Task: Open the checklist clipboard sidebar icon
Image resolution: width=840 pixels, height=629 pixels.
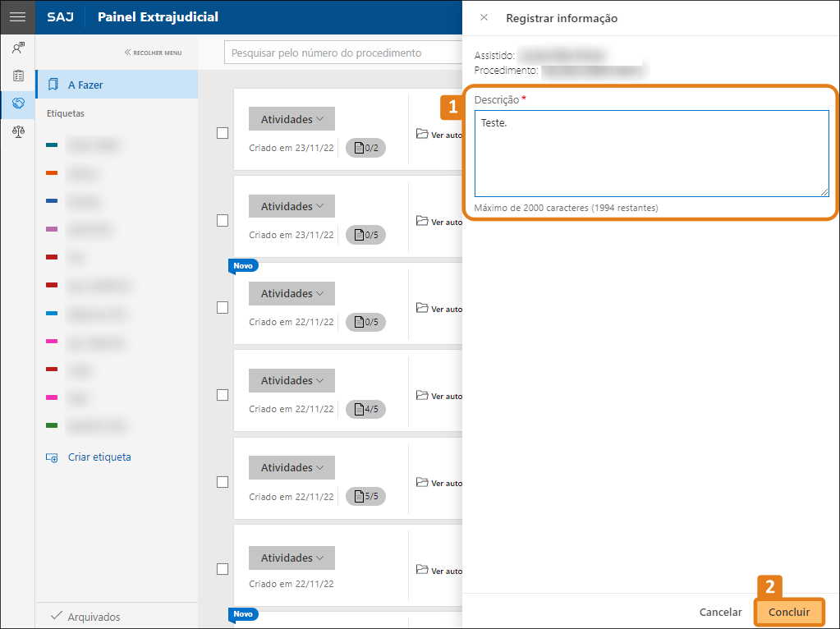Action: pos(18,76)
